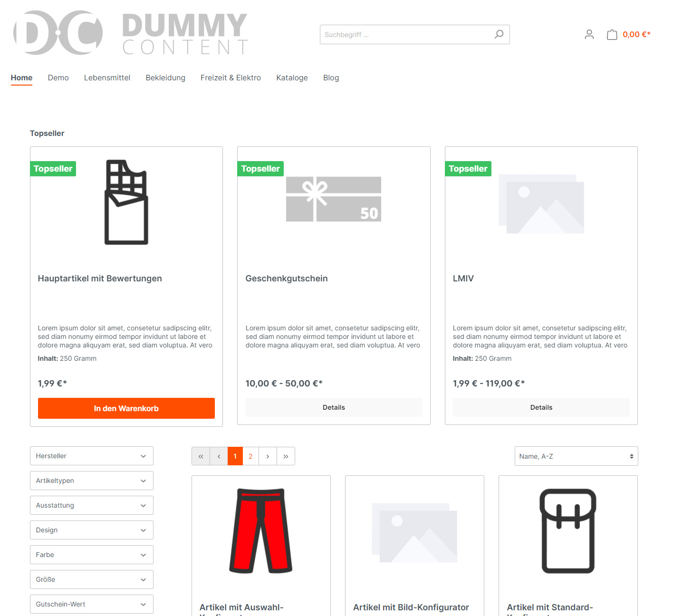The height and width of the screenshot is (616, 673).
Task: Go to next page arrow
Action: [x=268, y=456]
